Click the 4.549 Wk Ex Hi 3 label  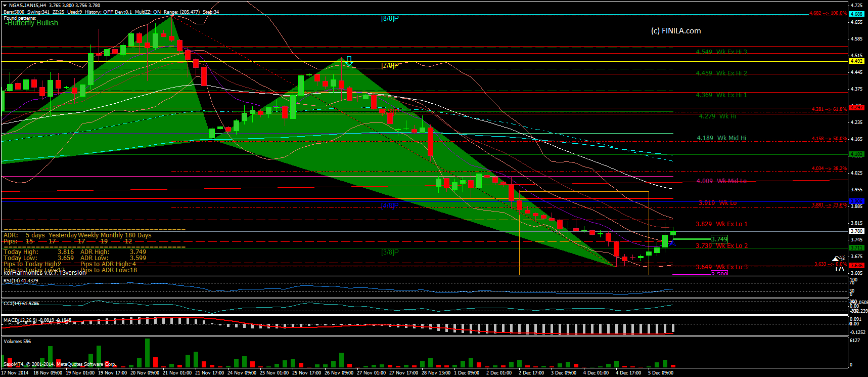(721, 52)
